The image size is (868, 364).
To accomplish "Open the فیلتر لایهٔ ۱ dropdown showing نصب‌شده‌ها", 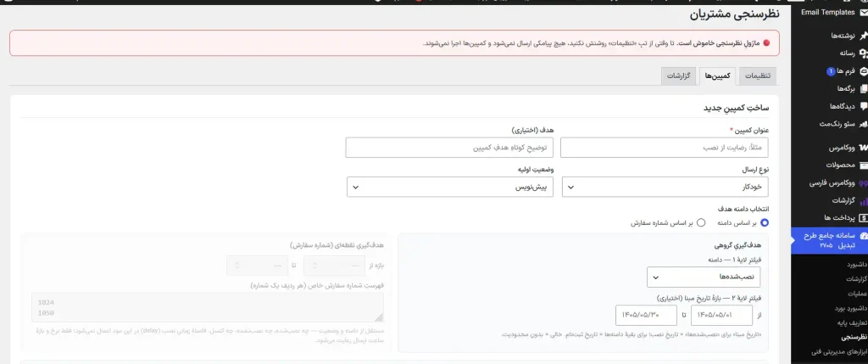I will point(704,277).
